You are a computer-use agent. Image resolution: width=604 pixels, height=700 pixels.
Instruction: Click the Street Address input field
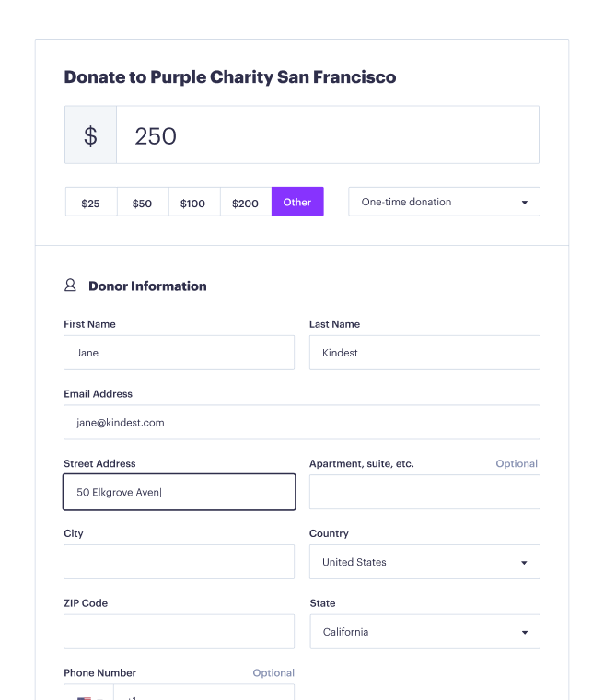(179, 492)
